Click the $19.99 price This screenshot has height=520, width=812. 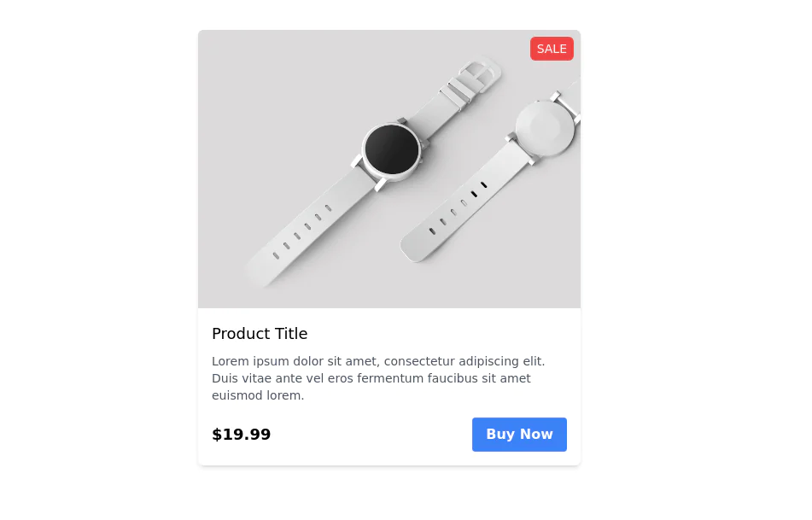242,435
